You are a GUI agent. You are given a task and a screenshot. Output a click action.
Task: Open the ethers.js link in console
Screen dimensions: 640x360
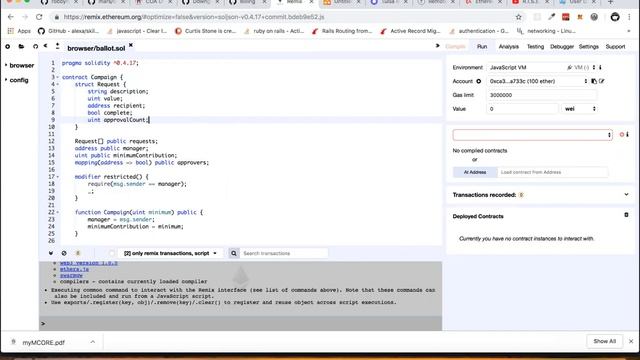pos(74,269)
